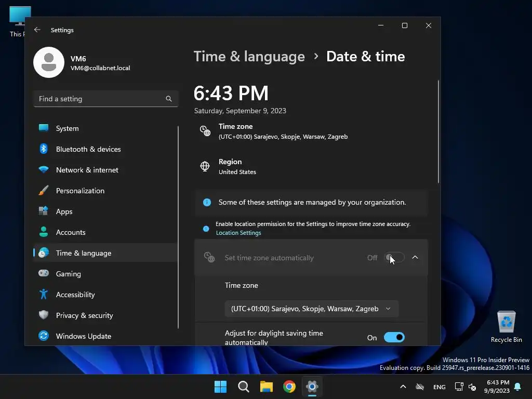The width and height of the screenshot is (532, 399).
Task: Click the Settings gear in taskbar
Action: coord(312,387)
